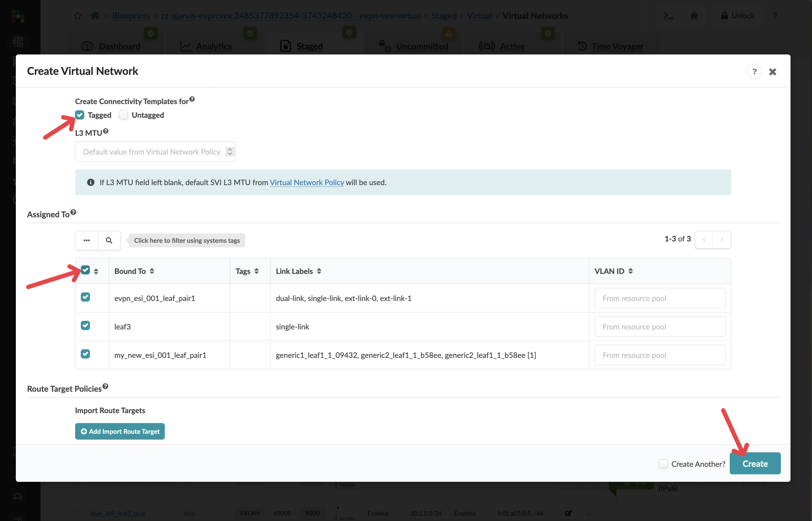The image size is (812, 521).
Task: Check the Create Another option
Action: tap(663, 464)
